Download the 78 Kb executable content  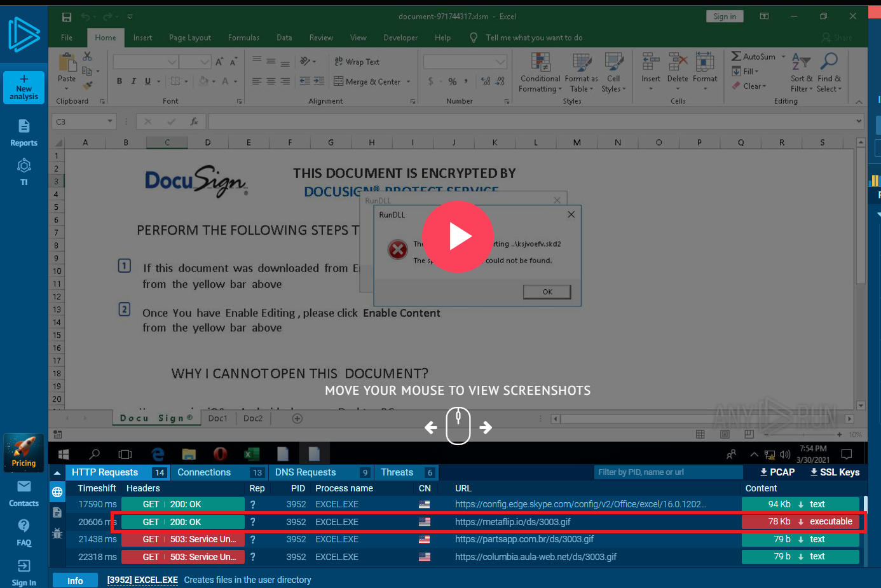(800, 522)
